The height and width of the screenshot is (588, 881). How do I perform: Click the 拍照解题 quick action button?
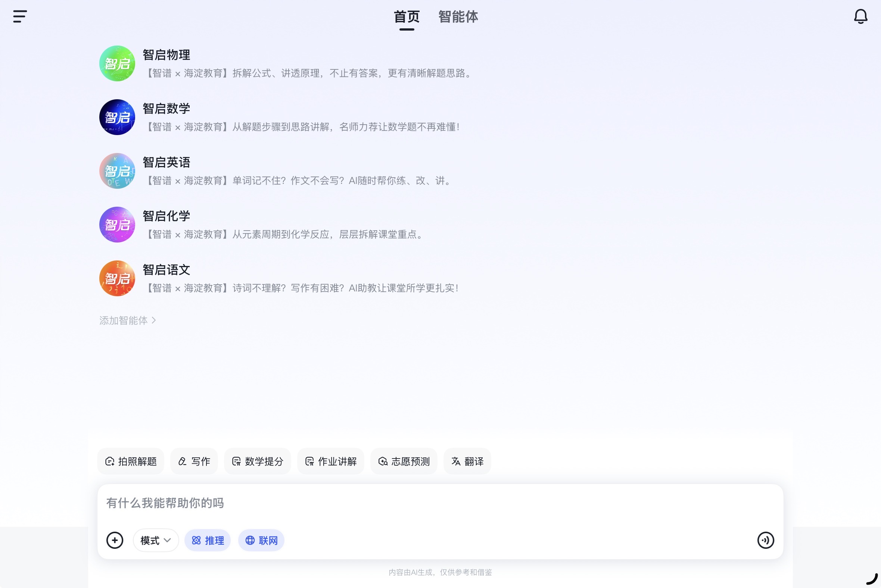(x=131, y=461)
